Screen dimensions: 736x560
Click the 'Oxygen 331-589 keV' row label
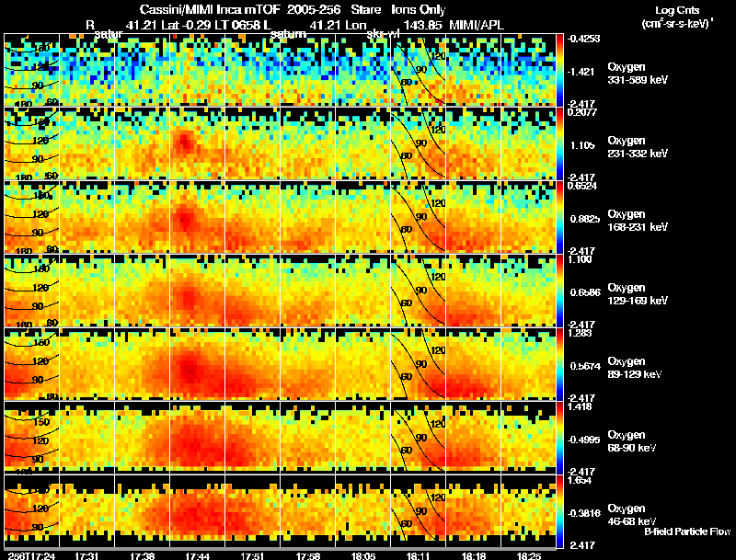click(x=637, y=74)
